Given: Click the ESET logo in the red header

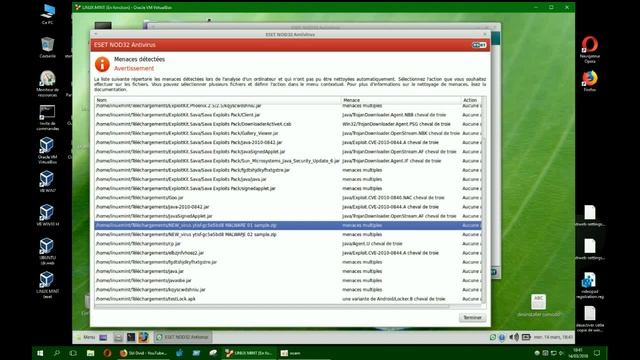Looking at the screenshot, I should (479, 45).
